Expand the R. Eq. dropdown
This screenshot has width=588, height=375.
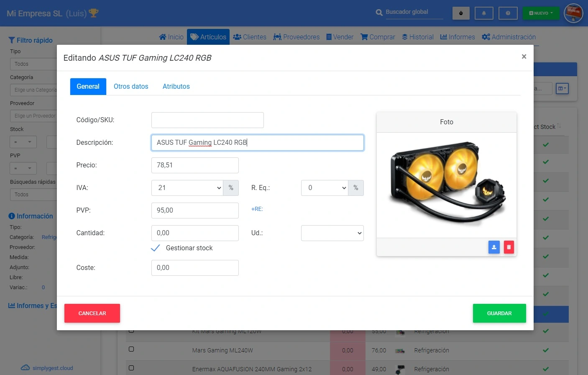[325, 188]
